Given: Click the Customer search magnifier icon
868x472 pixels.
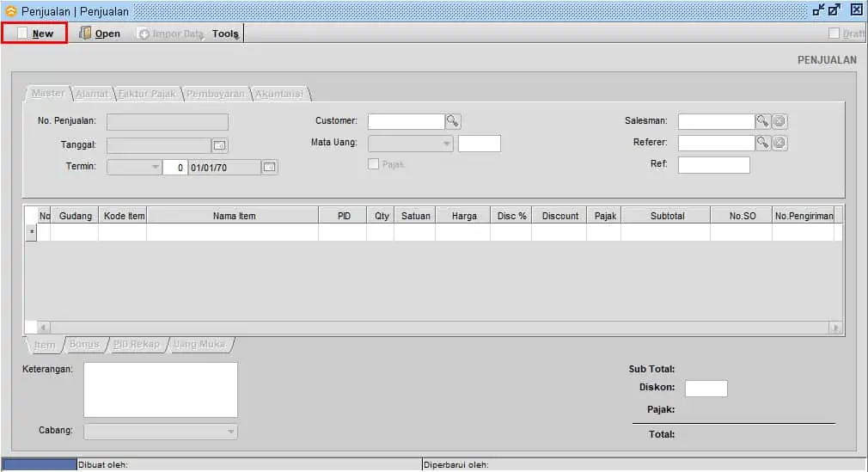Looking at the screenshot, I should pyautogui.click(x=453, y=120).
